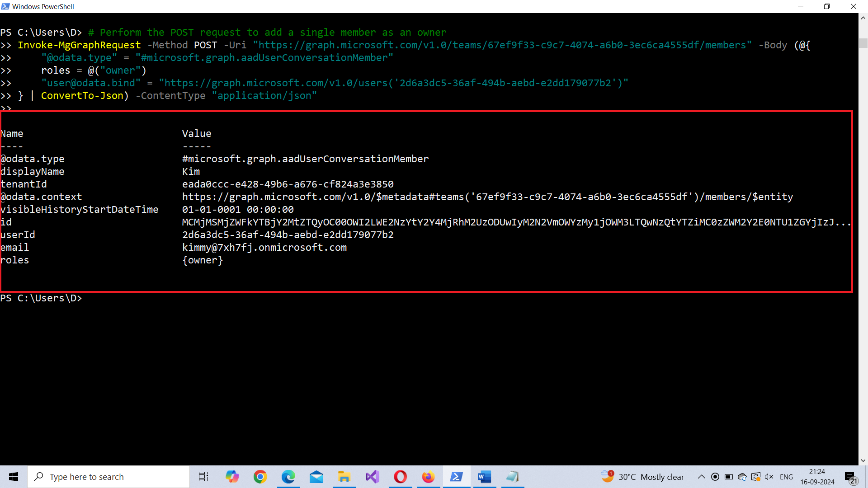The image size is (868, 488).
Task: Switch to Firefox on the taskbar
Action: [428, 477]
